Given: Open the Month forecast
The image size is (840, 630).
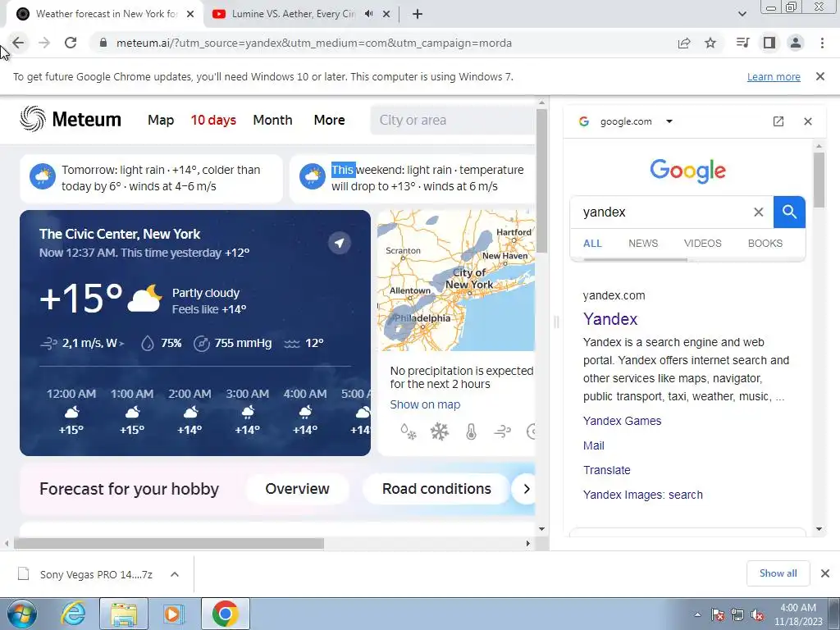Looking at the screenshot, I should [x=272, y=120].
